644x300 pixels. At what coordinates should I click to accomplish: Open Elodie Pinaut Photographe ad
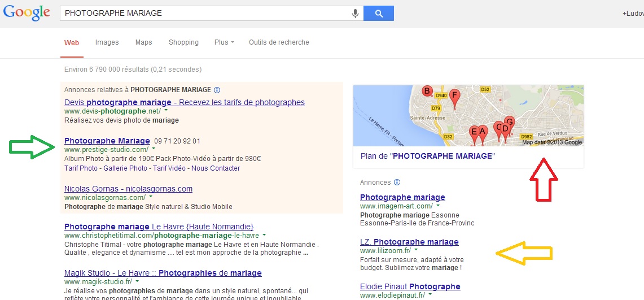click(410, 286)
